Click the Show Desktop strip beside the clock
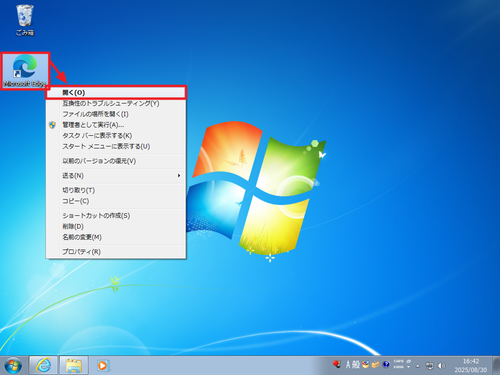 496,365
